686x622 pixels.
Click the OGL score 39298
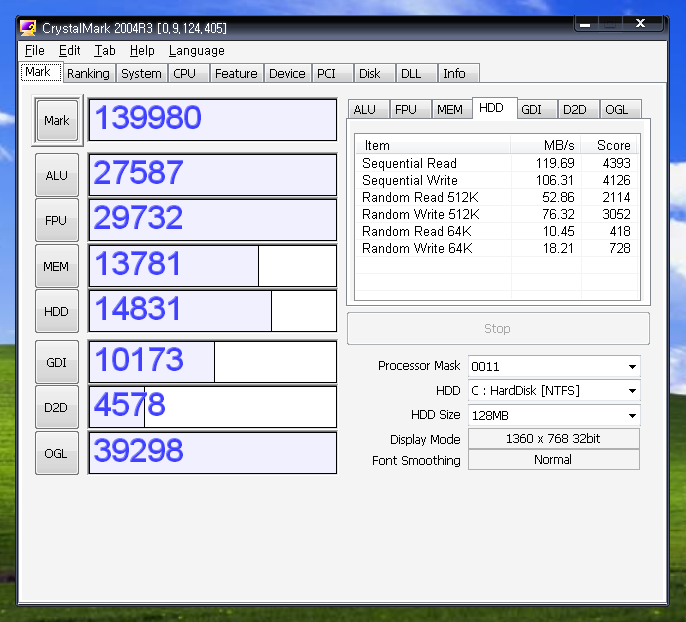(213, 453)
